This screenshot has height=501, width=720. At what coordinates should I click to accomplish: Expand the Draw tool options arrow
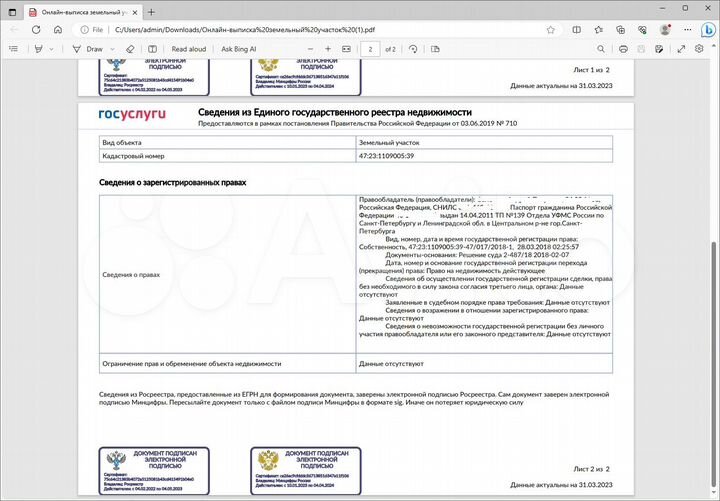[x=112, y=49]
